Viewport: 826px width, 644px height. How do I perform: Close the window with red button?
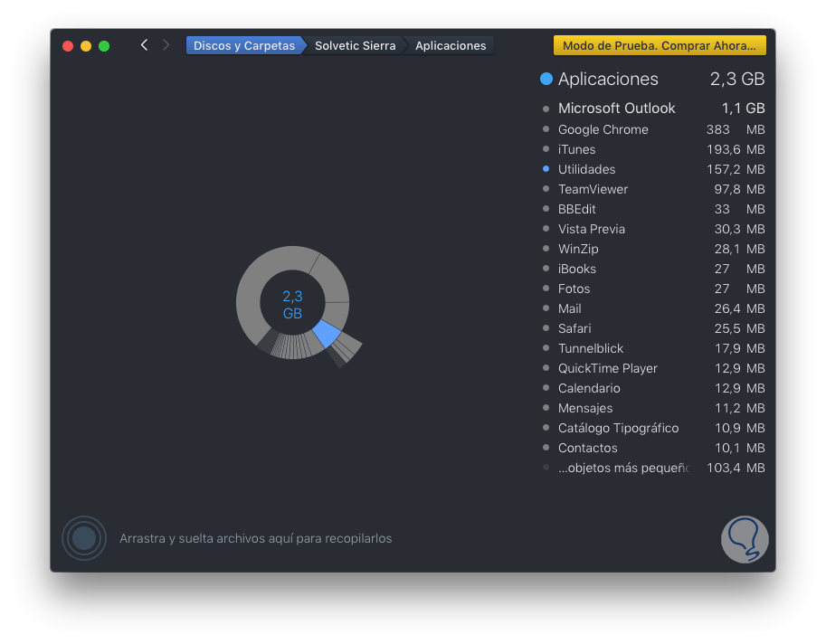(68, 46)
